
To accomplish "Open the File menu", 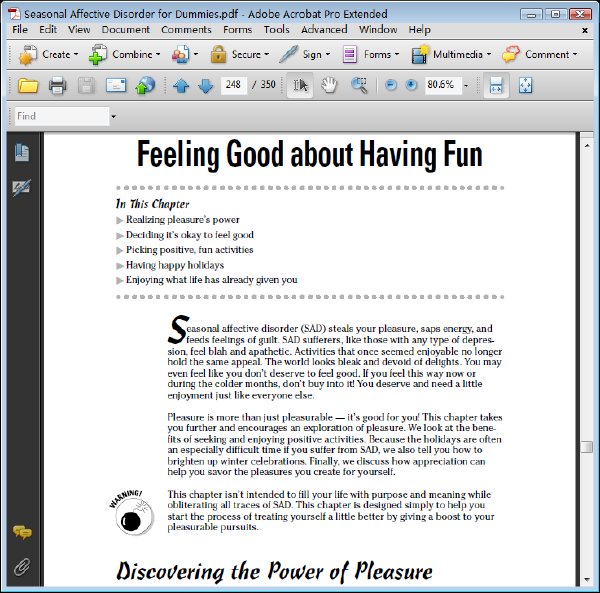I will point(20,29).
